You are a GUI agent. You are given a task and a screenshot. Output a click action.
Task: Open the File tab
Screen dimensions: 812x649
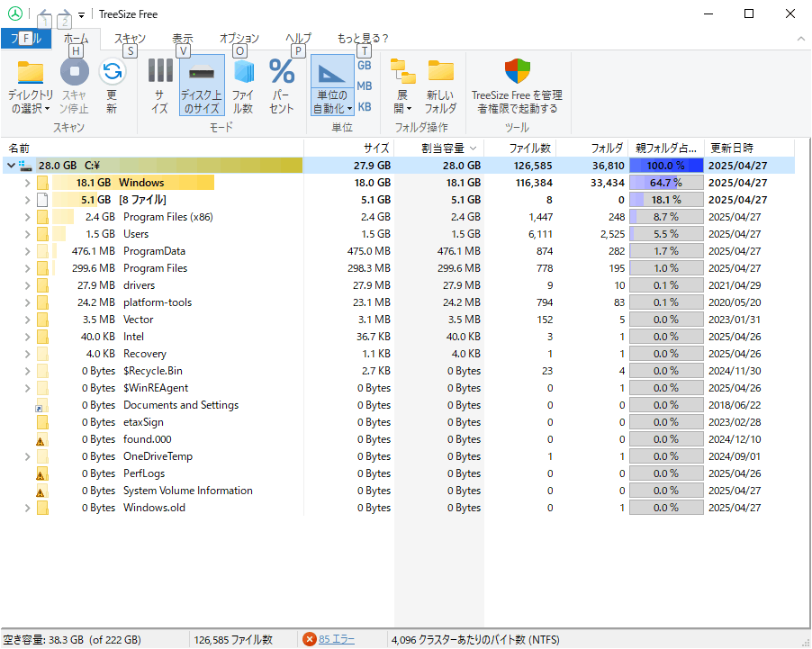click(x=26, y=39)
